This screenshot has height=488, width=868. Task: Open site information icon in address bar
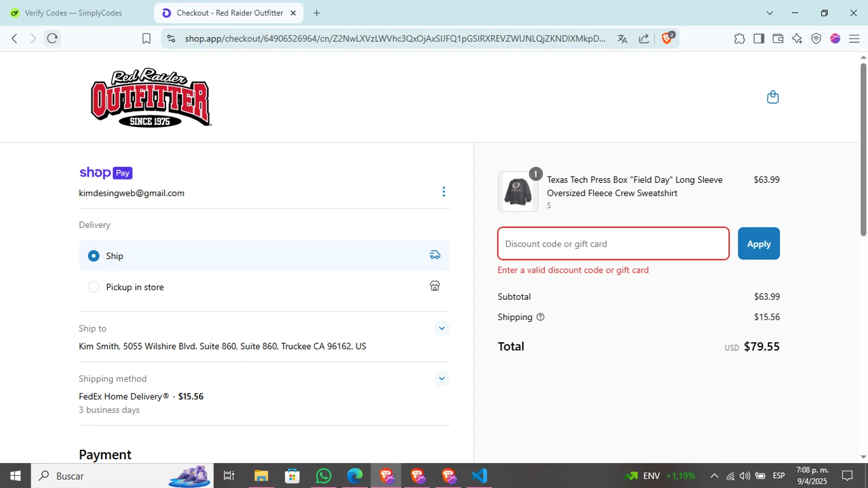(171, 38)
